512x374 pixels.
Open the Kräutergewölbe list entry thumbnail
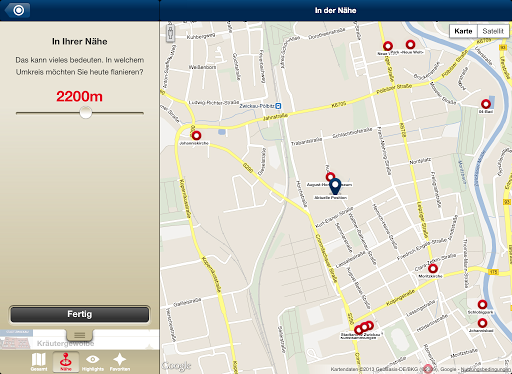[x=15, y=342]
